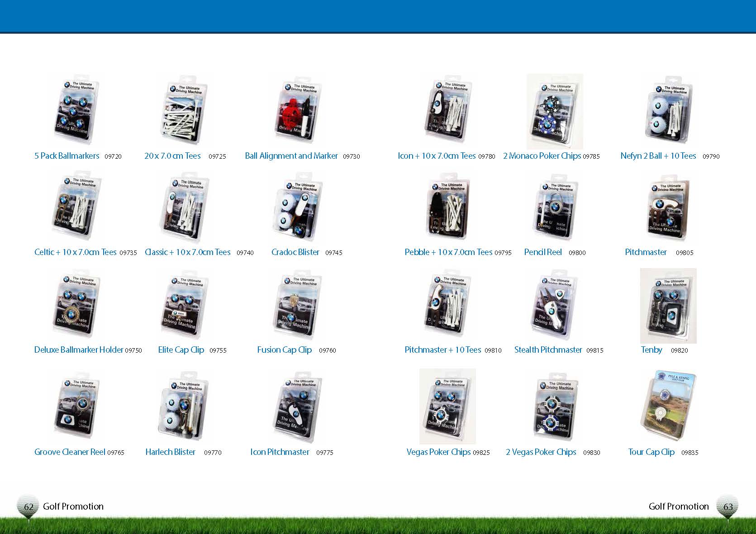Click the Icon Pitchmaster product name
The image size is (756, 534).
tap(280, 452)
